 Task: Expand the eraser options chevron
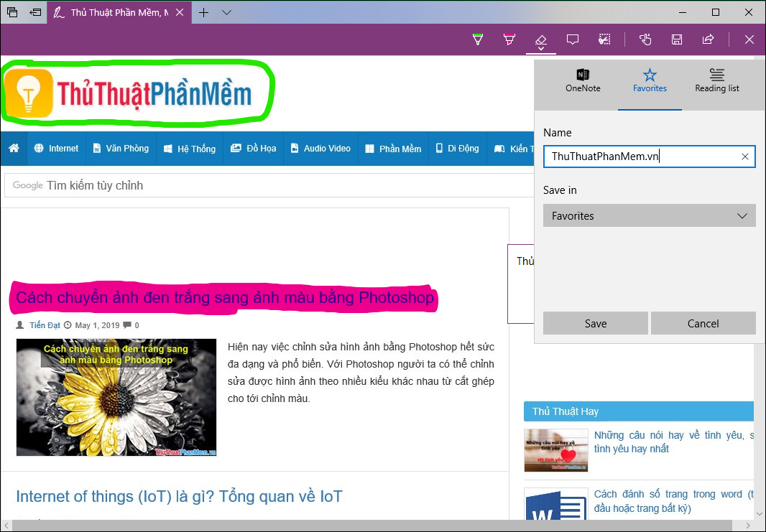click(540, 50)
